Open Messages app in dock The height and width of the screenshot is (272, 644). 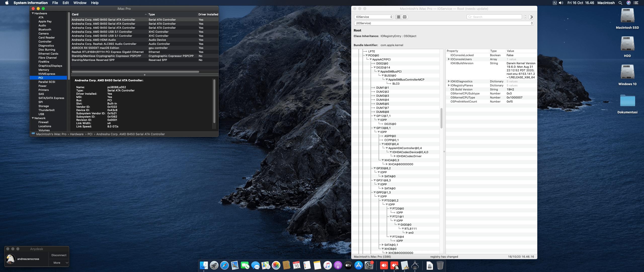click(x=255, y=265)
